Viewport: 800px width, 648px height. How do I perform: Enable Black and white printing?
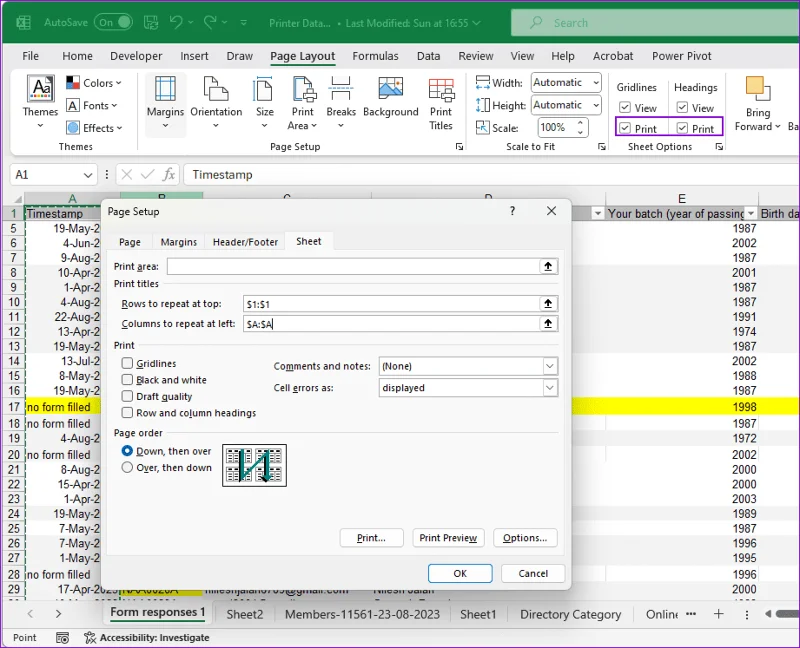click(x=127, y=380)
